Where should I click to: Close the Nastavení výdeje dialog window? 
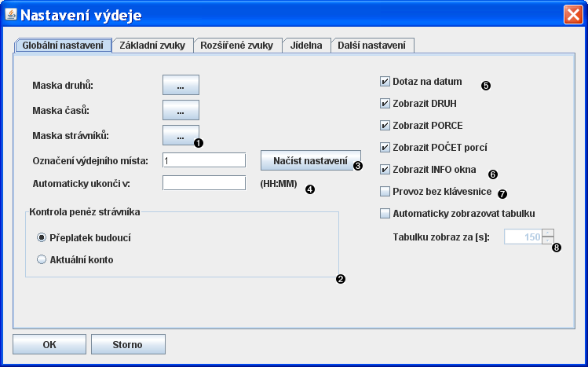point(573,13)
